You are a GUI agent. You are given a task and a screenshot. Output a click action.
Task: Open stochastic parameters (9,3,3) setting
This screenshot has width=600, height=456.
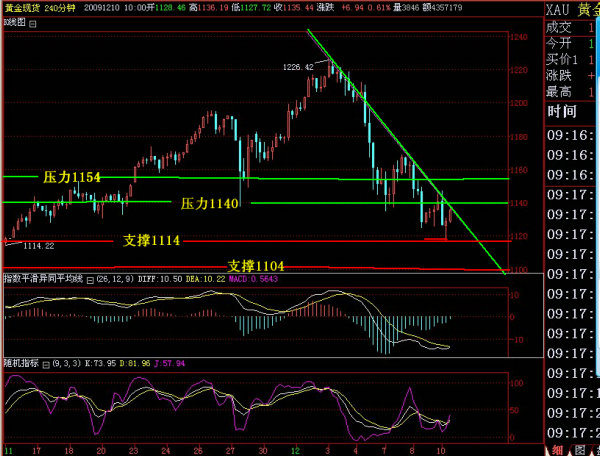click(67, 364)
